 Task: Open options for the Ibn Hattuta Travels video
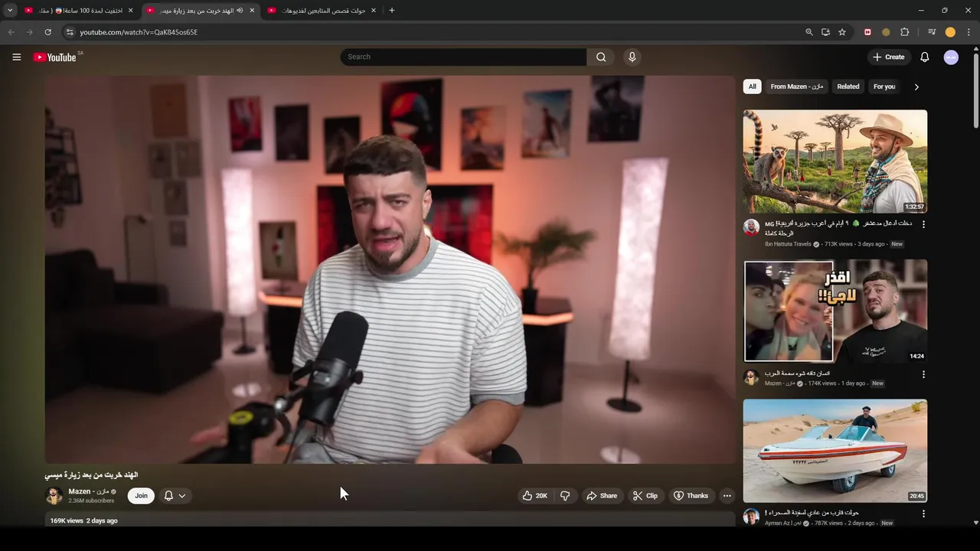923,224
